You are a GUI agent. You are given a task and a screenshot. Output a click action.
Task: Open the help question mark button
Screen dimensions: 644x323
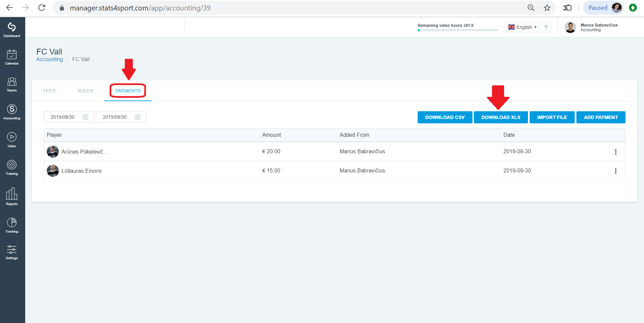point(546,27)
